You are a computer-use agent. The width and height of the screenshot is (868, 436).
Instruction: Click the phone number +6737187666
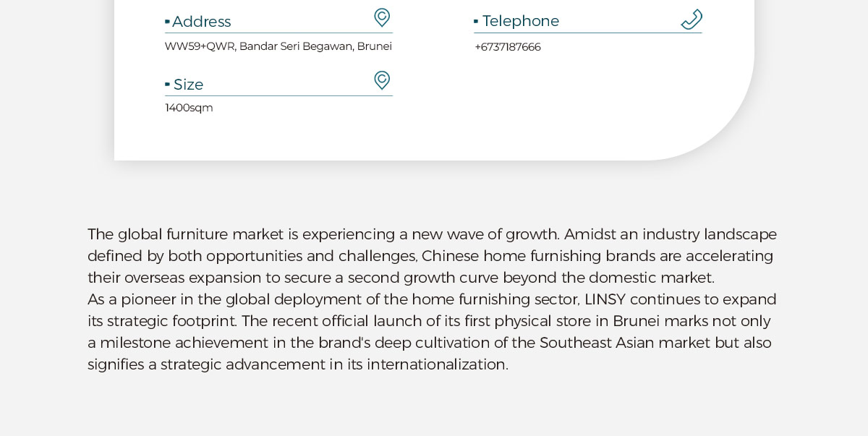pyautogui.click(x=508, y=47)
